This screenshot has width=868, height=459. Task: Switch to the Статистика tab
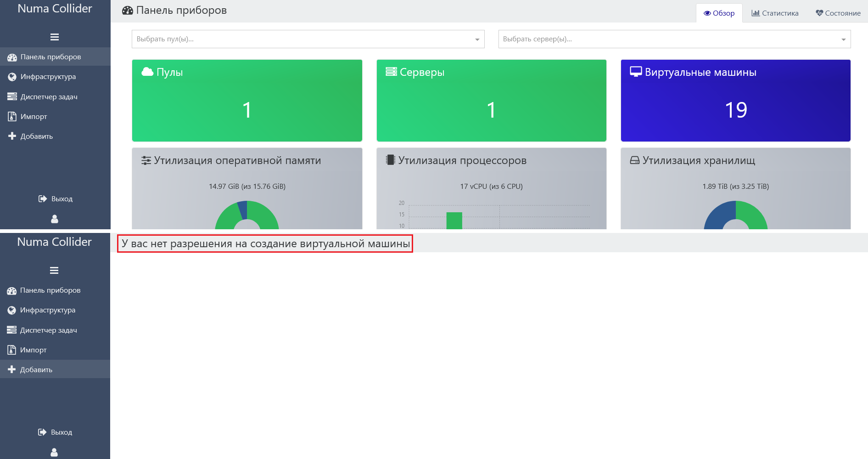click(775, 13)
